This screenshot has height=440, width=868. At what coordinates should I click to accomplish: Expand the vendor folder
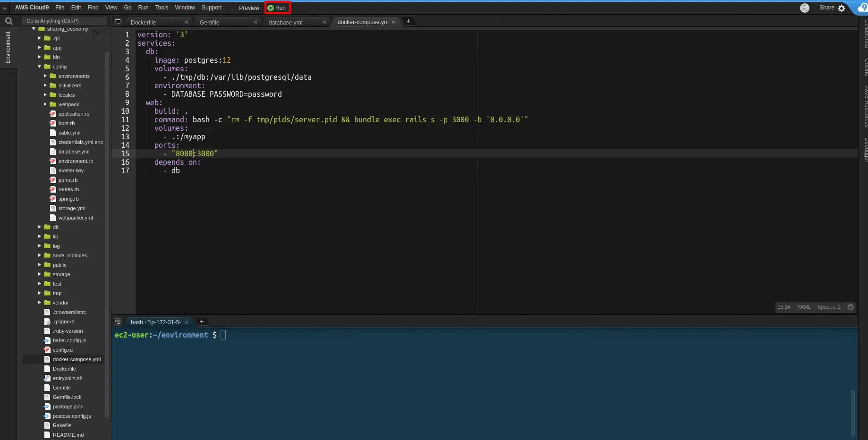point(40,303)
